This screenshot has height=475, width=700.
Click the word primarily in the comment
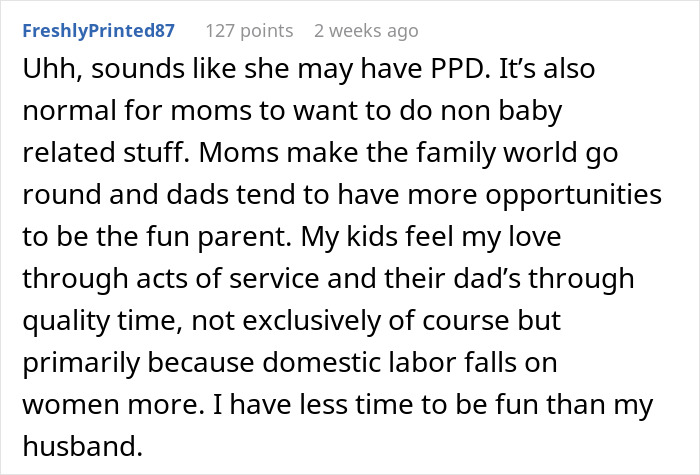[81, 362]
